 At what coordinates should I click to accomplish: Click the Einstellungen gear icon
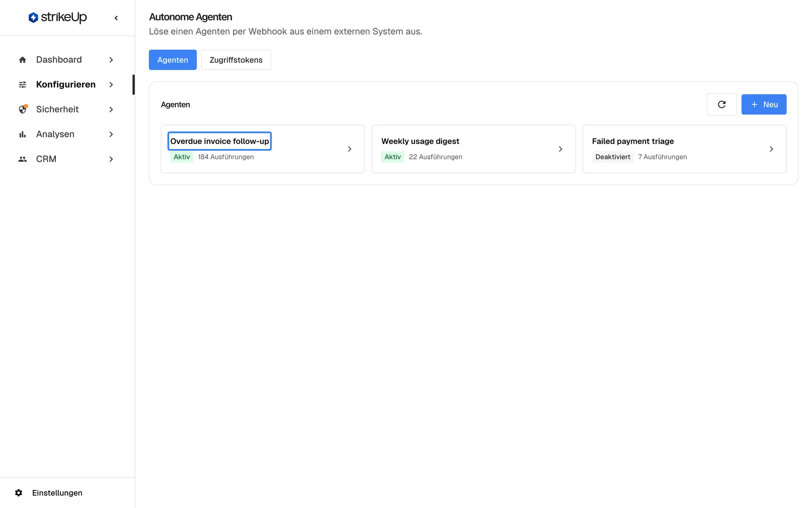pyautogui.click(x=18, y=493)
